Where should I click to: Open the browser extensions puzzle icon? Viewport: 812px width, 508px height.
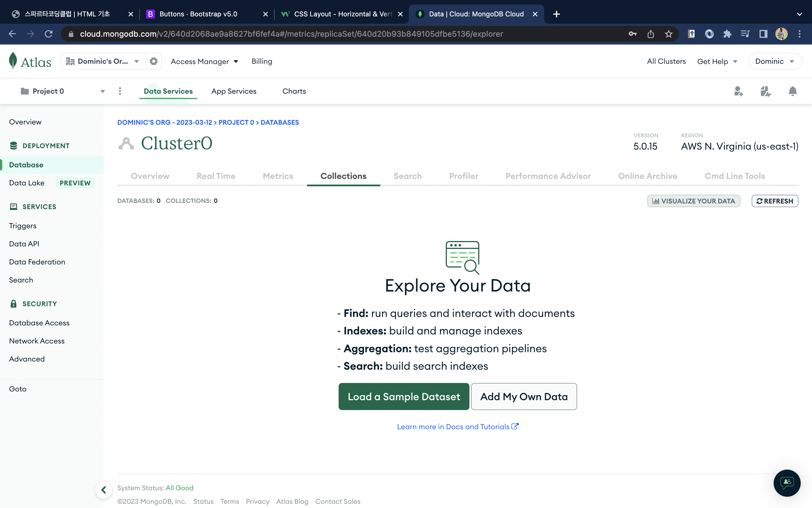[727, 34]
